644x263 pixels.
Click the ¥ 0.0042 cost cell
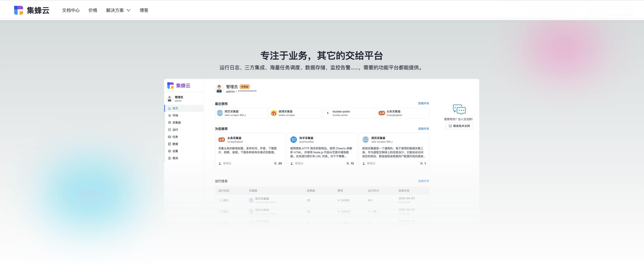click(x=344, y=212)
